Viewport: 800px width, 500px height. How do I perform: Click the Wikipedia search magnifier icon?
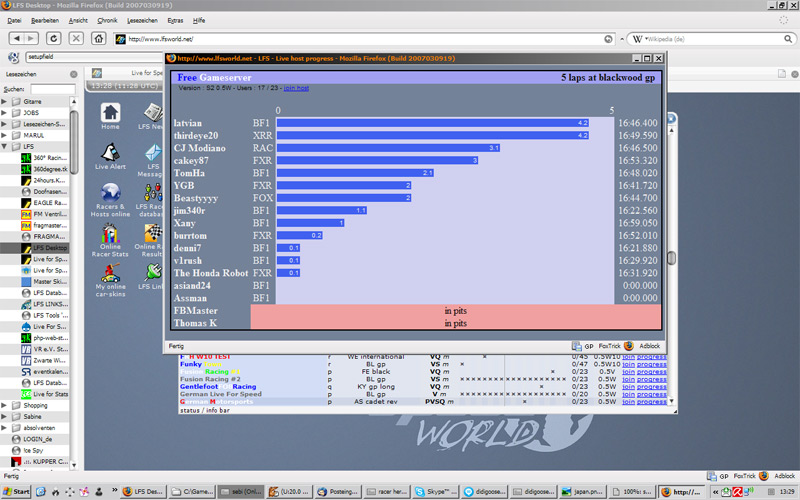[x=788, y=39]
